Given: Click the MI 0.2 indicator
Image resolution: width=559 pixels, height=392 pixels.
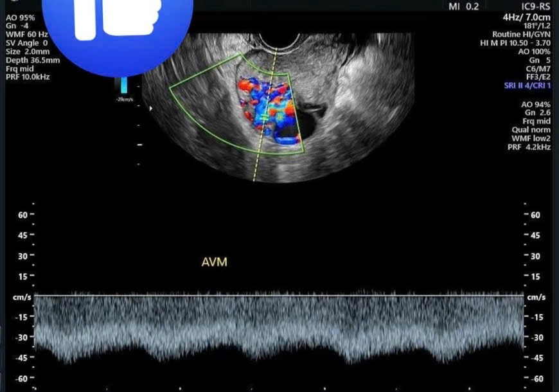Looking at the screenshot, I should coord(463,6).
